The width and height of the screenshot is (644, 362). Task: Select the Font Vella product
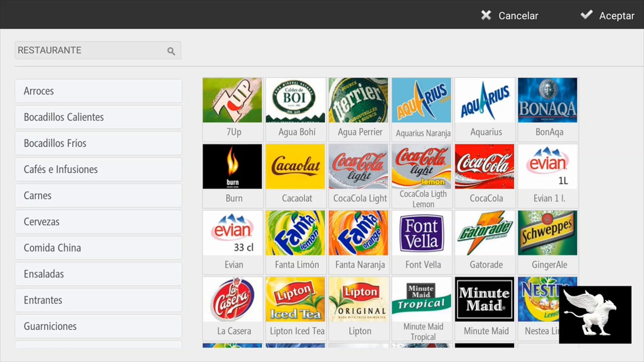pos(422,242)
